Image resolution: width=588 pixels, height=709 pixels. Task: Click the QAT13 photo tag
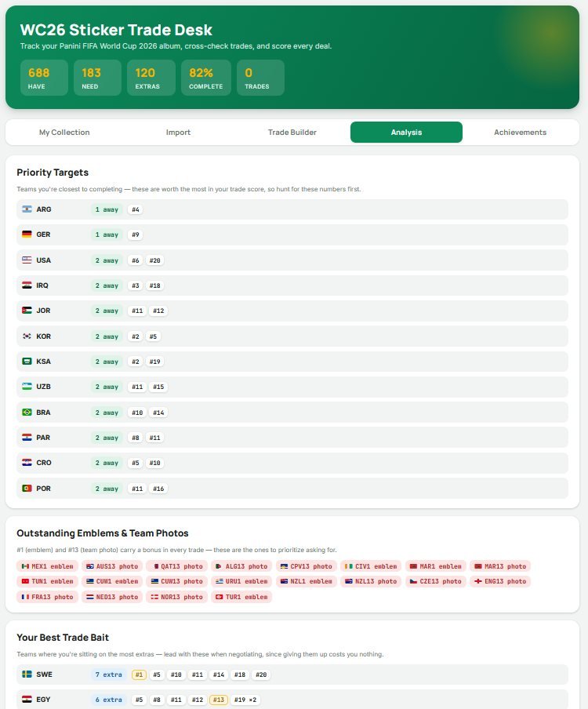176,566
